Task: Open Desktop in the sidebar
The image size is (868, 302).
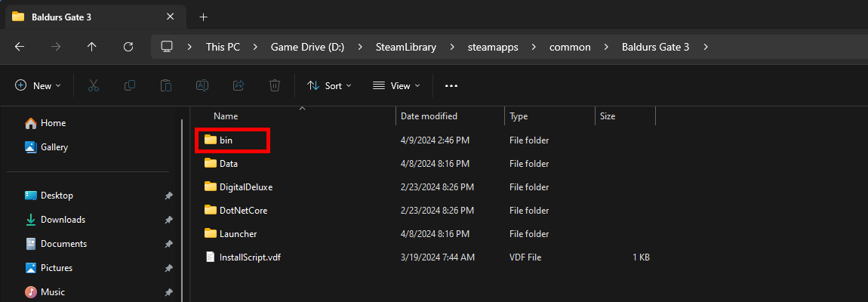Action: (x=49, y=196)
